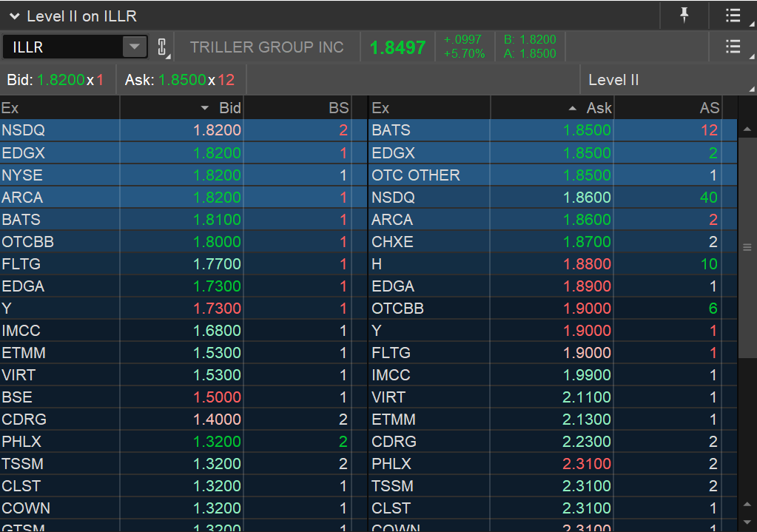The image size is (757, 532).
Task: Click the TRILLER GROUP INC company name
Action: pyautogui.click(x=266, y=47)
